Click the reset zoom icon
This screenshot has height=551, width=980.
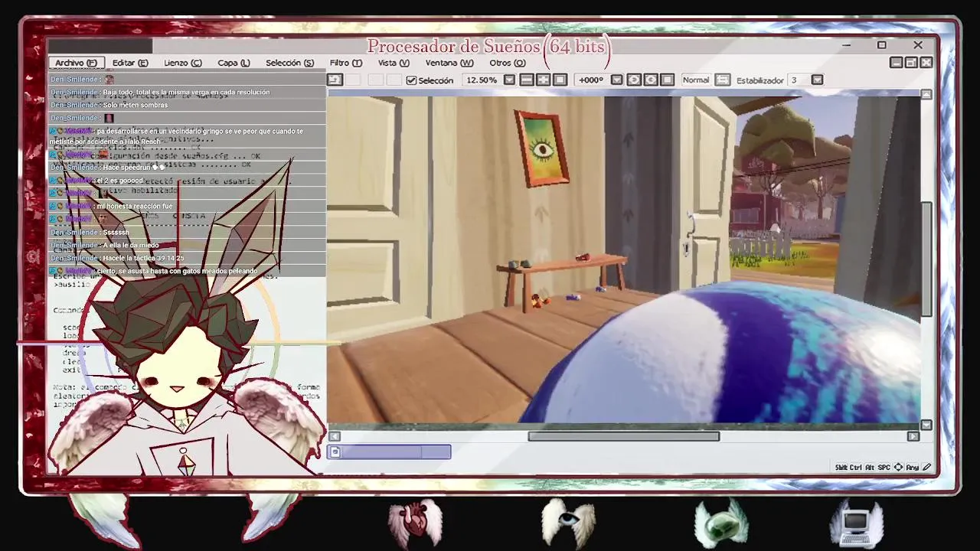coord(560,80)
